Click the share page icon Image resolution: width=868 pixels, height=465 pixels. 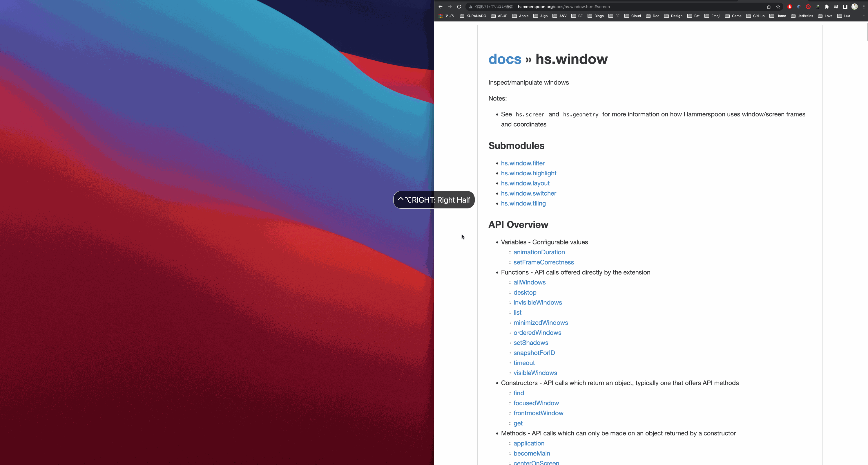(x=769, y=7)
